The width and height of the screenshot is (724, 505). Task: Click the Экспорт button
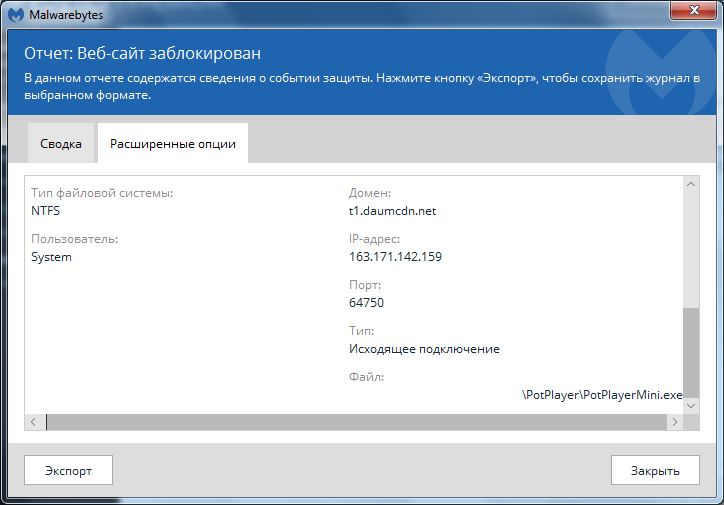coord(68,470)
